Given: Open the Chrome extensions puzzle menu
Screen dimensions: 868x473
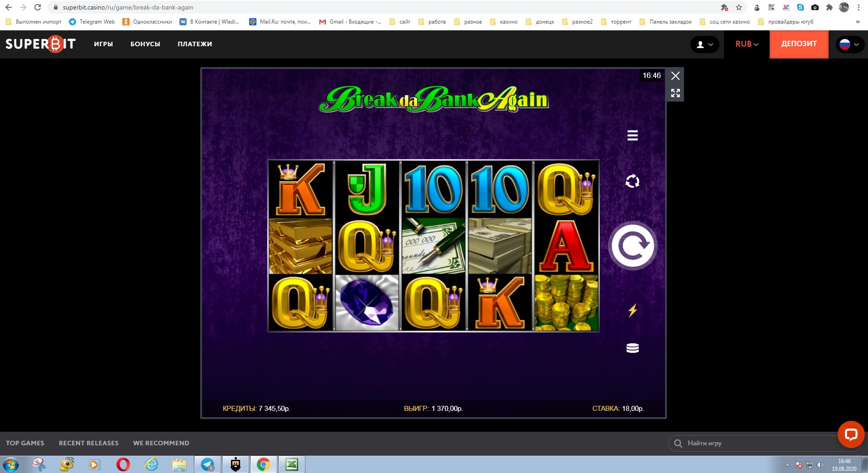Looking at the screenshot, I should 829,7.
